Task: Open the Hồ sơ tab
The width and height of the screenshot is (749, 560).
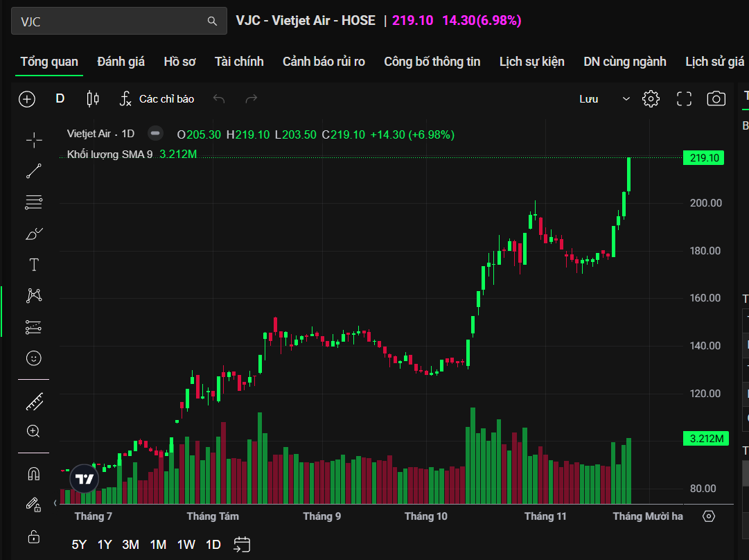Action: tap(179, 62)
